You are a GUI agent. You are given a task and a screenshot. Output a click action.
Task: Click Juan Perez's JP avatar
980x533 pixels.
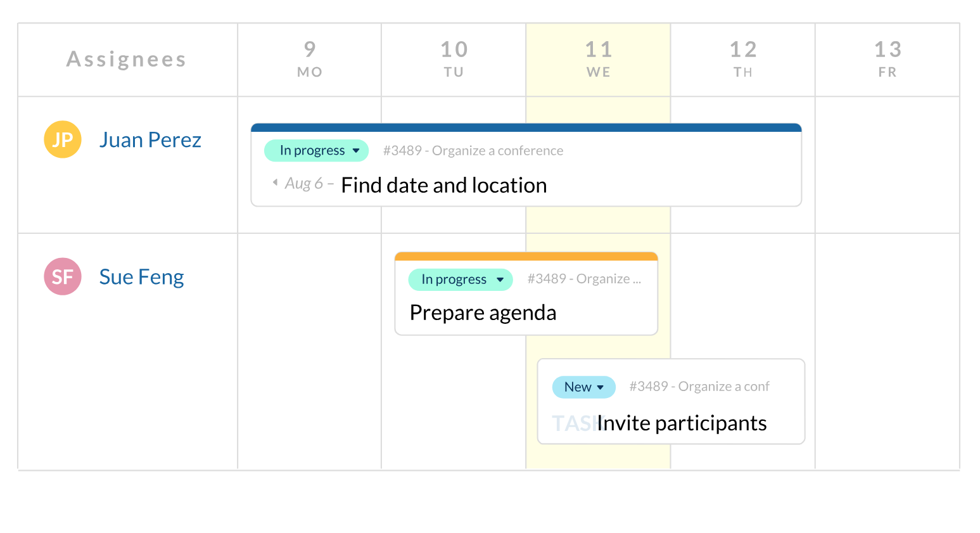click(x=63, y=139)
